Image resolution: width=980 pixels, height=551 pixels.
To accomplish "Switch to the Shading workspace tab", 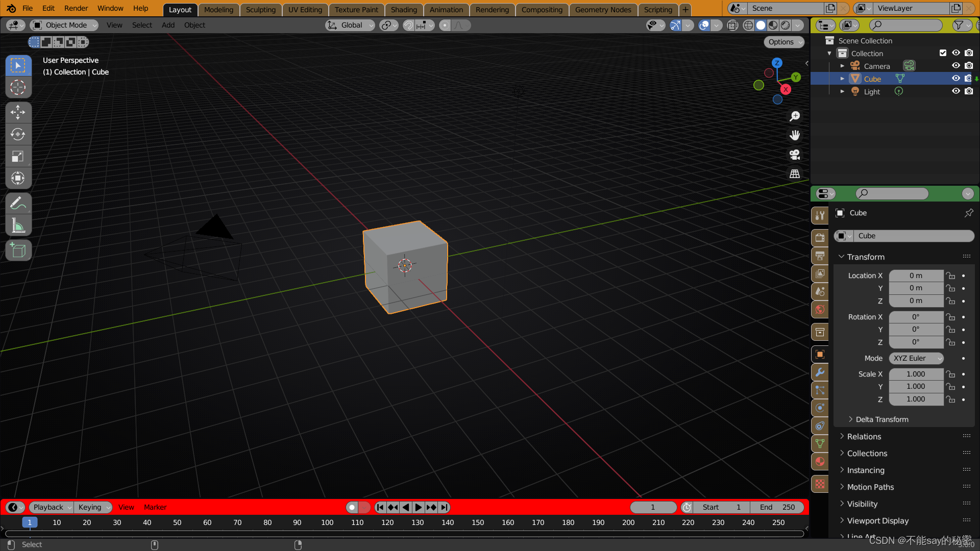I will click(403, 9).
